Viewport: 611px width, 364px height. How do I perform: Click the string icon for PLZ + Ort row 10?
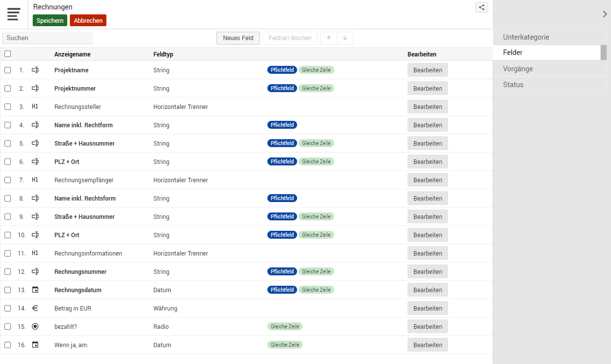point(35,235)
